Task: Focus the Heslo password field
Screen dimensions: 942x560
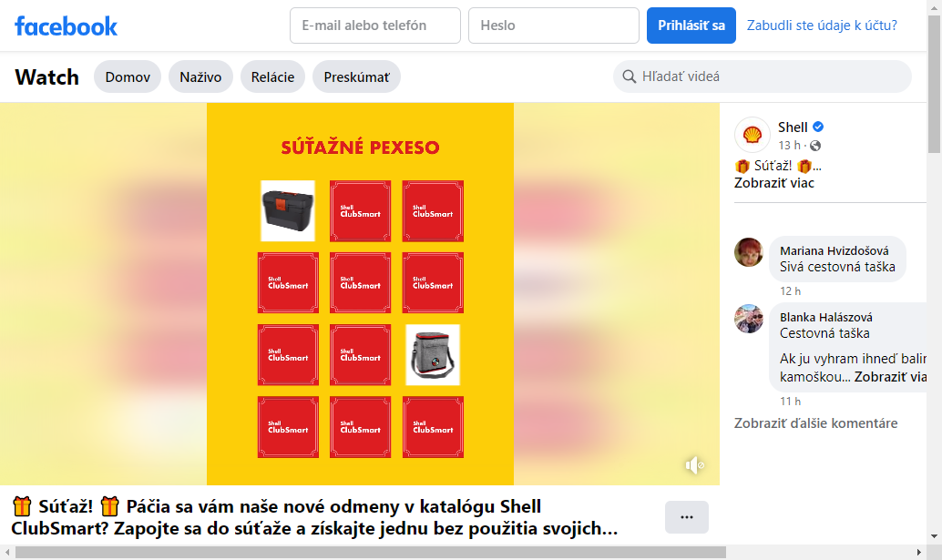Action: [x=554, y=25]
